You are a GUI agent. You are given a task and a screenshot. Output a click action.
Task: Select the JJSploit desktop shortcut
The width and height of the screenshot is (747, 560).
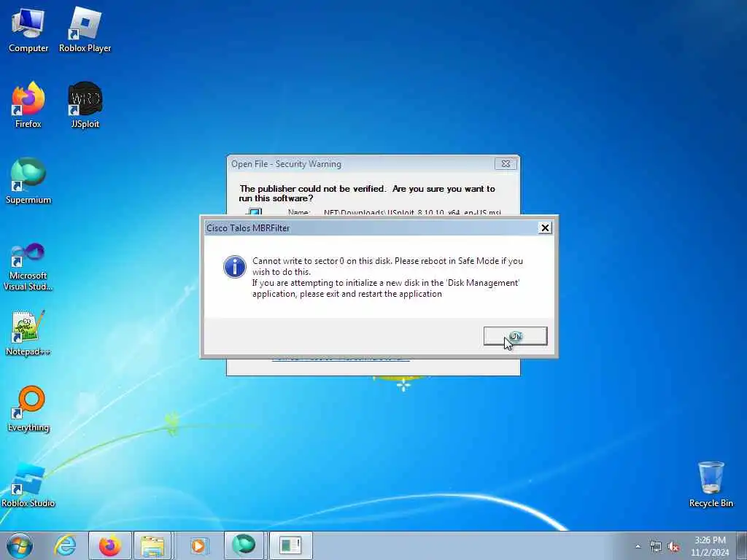[85, 105]
